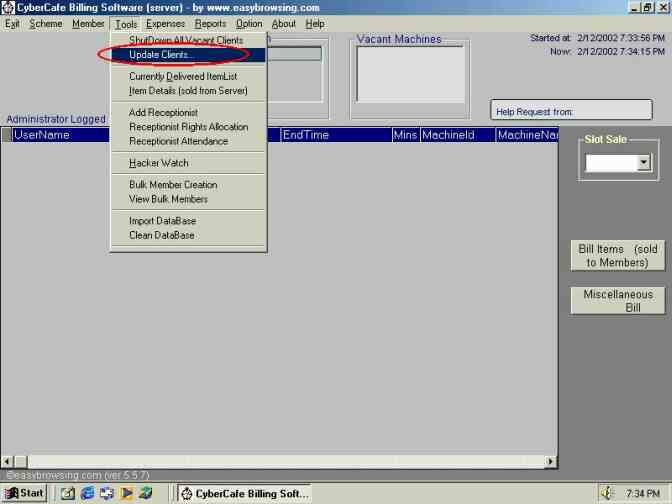672x504 pixels.
Task: Select Update Clients from the Tools menu
Action: coord(162,54)
